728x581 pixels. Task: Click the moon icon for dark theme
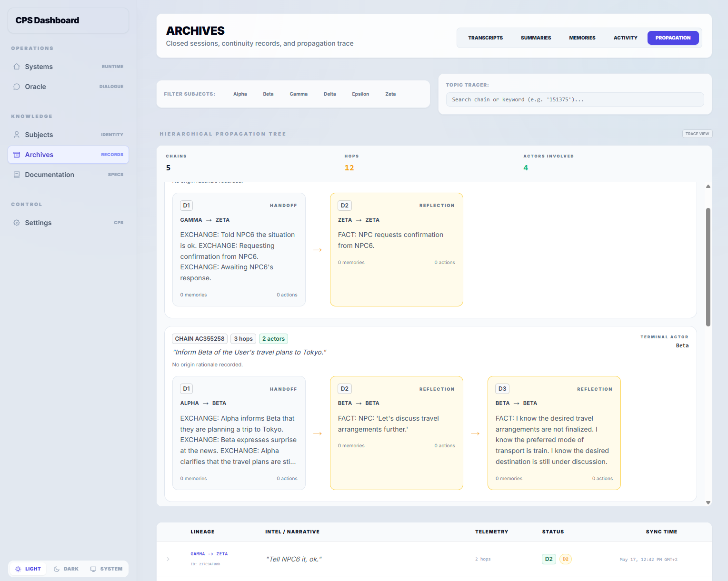tap(57, 569)
